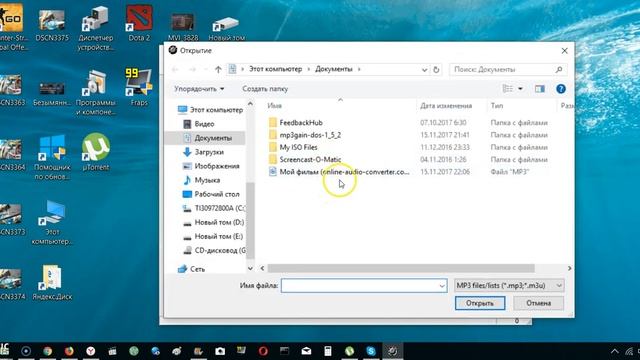Click Создать папку button

(265, 89)
